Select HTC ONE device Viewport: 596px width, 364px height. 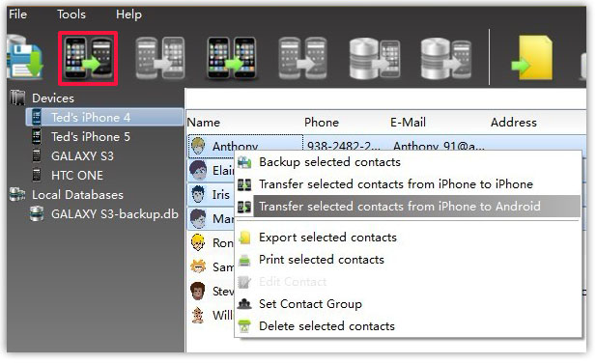(x=77, y=175)
